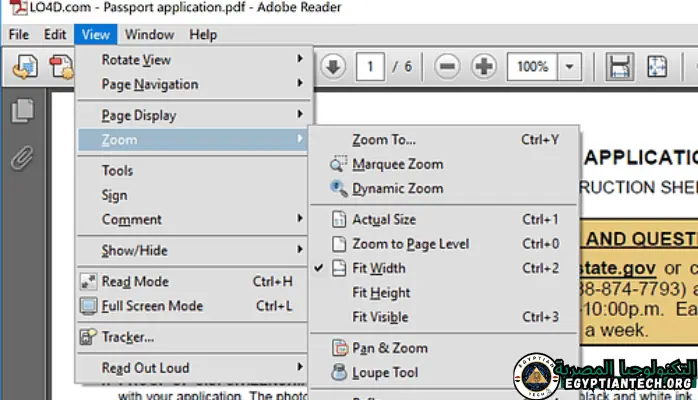Expand the Page Display submenu
Screen dimensions: 698x400
[192, 115]
